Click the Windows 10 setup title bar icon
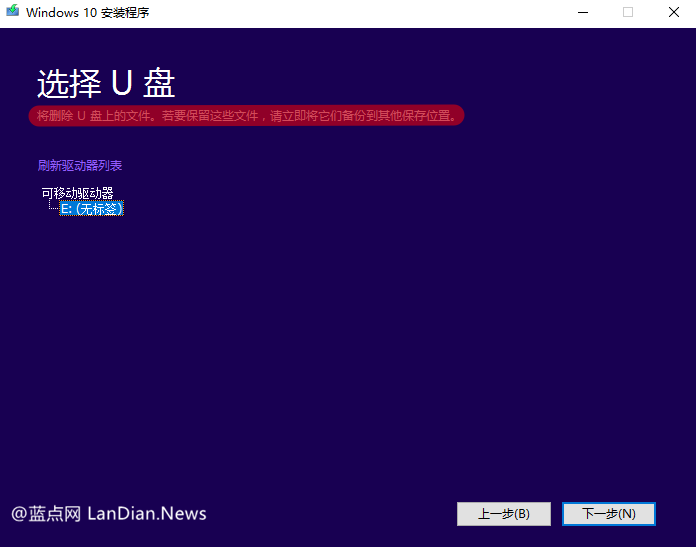 (x=12, y=11)
